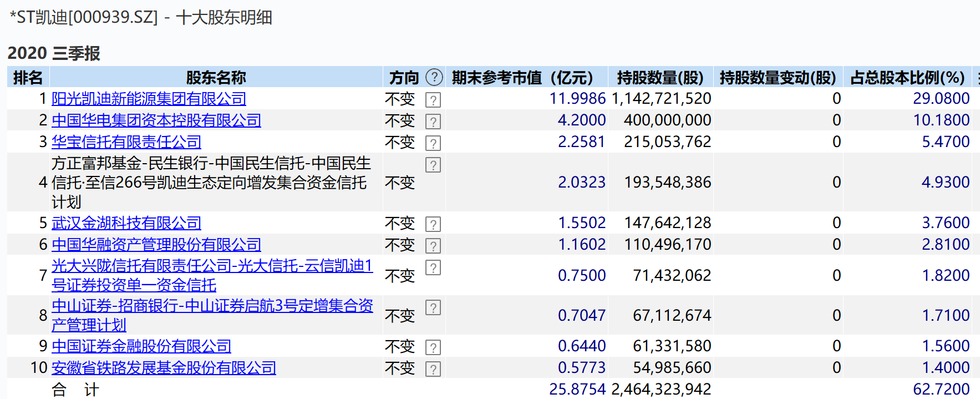Open 安徽省铁路发展基金股份有限公司 link

click(x=164, y=368)
